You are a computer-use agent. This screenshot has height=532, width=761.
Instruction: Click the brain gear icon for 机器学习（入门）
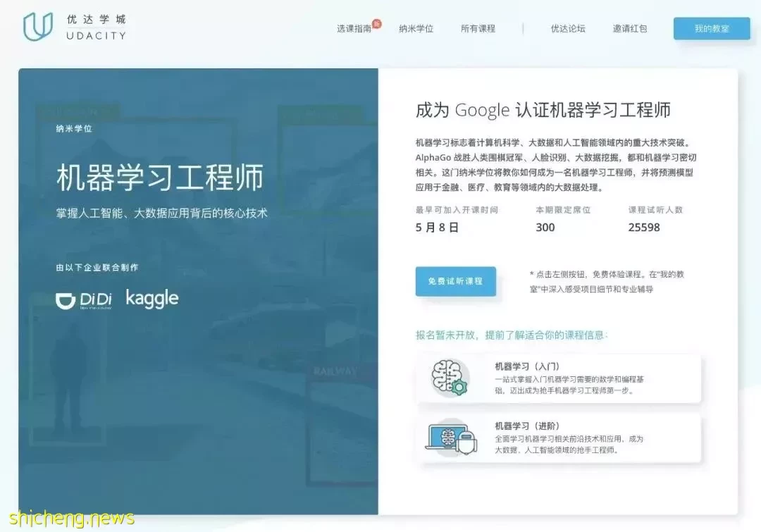(x=450, y=378)
